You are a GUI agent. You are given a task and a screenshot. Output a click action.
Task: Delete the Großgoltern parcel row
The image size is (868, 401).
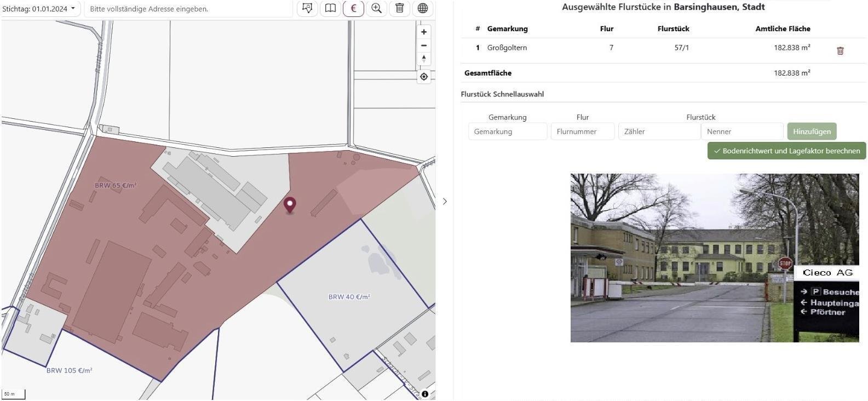pyautogui.click(x=840, y=51)
